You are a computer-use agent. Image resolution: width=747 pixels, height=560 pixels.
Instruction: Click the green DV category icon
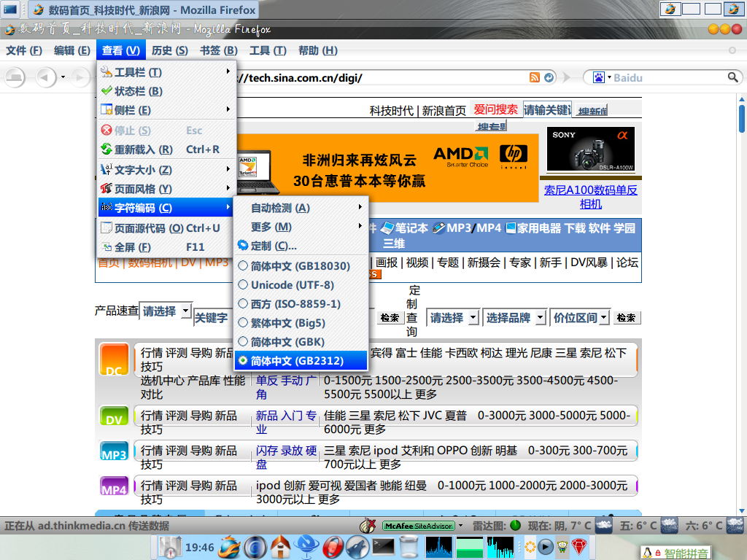coord(114,415)
